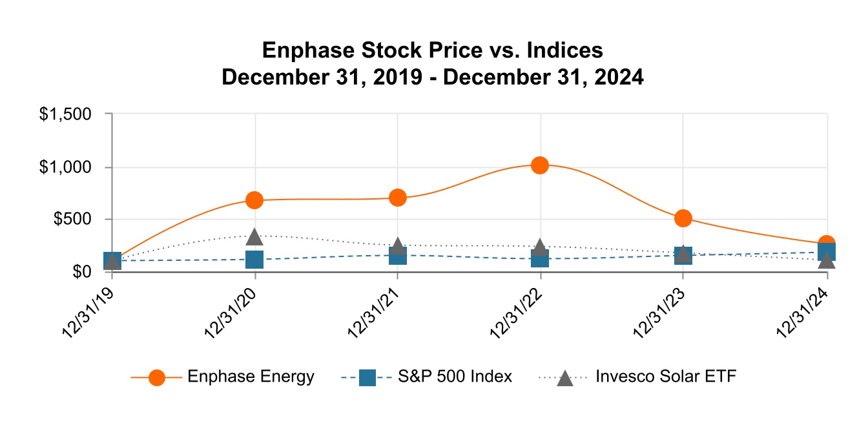Select the Invesco Solar triangle at 12/31/21
Image resolution: width=868 pixels, height=434 pixels.
[x=398, y=246]
